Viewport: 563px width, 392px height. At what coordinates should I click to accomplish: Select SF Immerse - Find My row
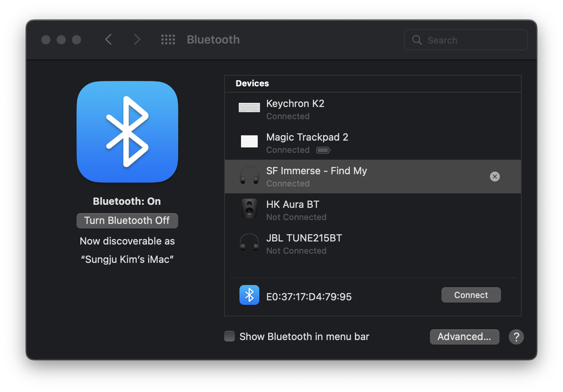click(x=373, y=177)
